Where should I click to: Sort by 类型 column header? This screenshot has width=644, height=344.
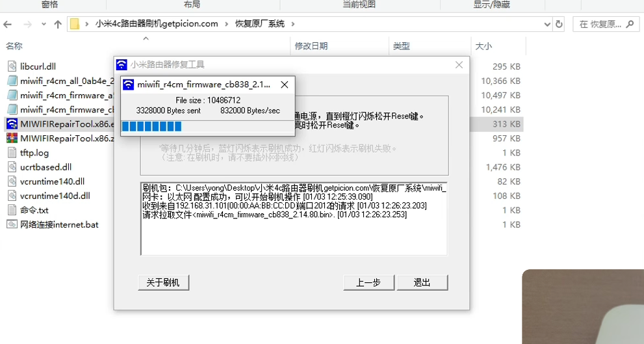click(401, 46)
